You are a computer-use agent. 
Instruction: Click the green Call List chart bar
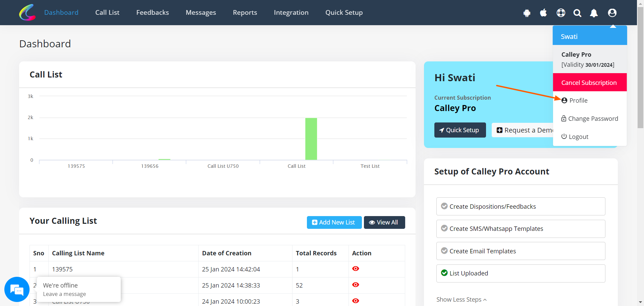pos(311,139)
